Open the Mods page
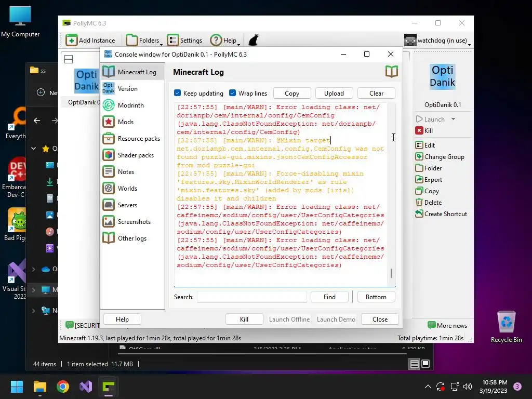The image size is (532, 399). 132,122
